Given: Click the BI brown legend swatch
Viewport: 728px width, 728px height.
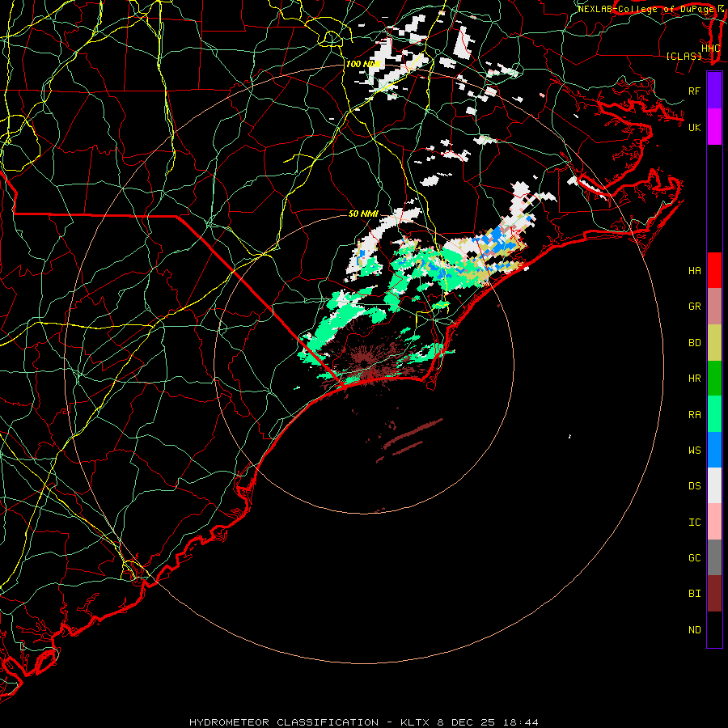Looking at the screenshot, I should pos(714,594).
